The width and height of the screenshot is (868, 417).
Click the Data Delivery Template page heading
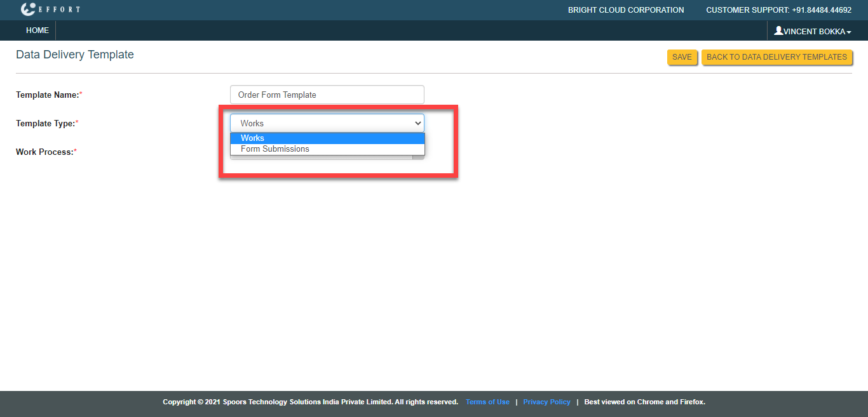tap(75, 55)
